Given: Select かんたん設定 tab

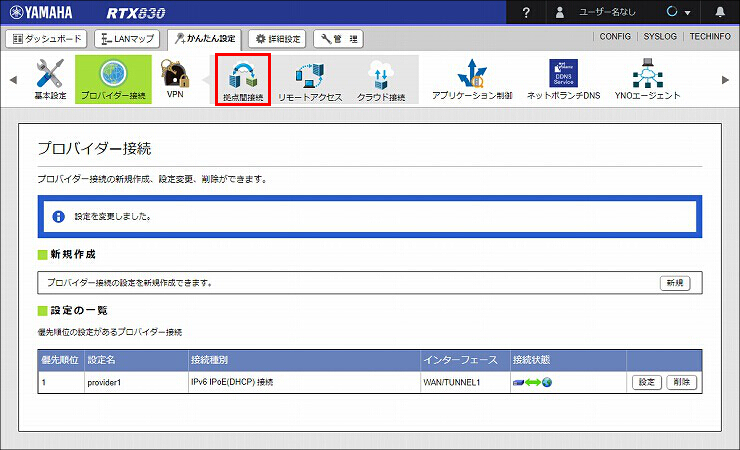Looking at the screenshot, I should pyautogui.click(x=204, y=39).
